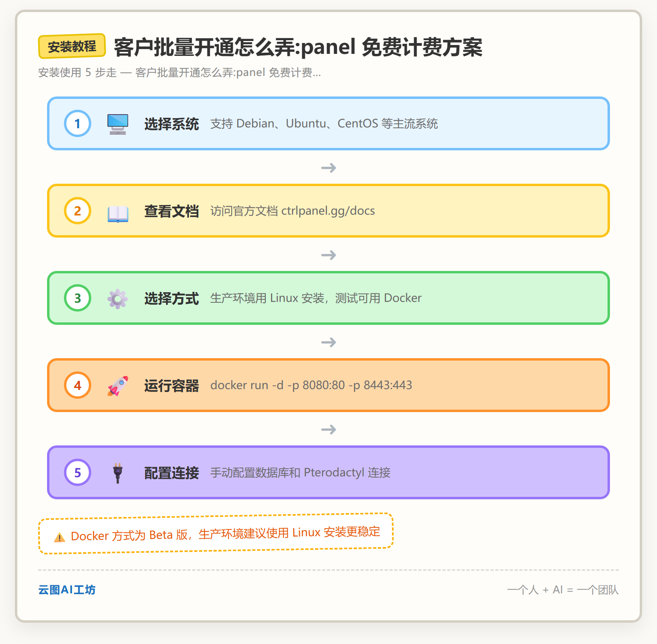The height and width of the screenshot is (644, 657).
Task: Select the step title 查看文档
Action: [x=172, y=211]
